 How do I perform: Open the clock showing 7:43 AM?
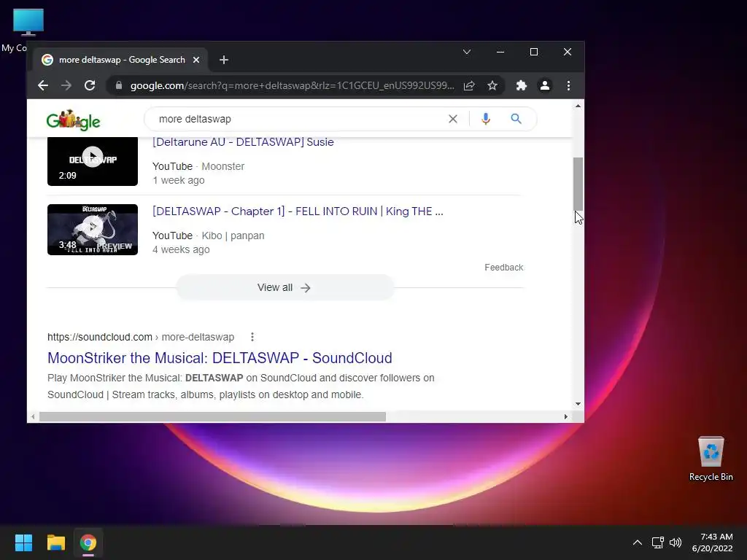click(x=712, y=542)
